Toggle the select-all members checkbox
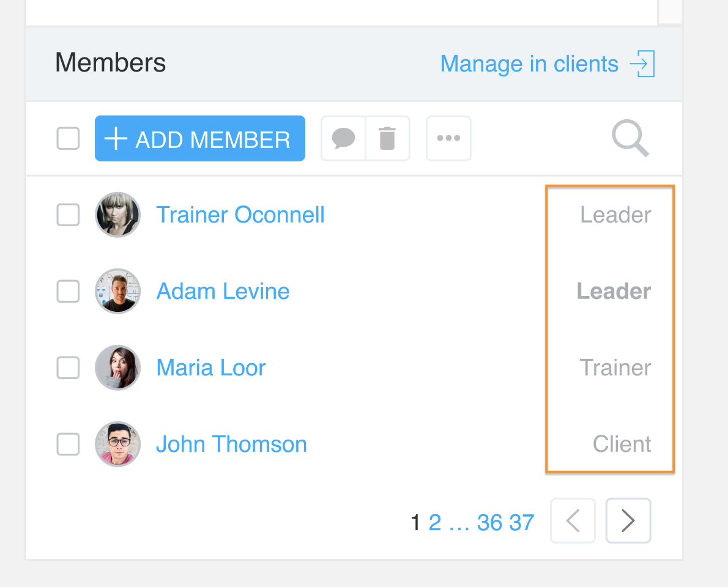 pos(69,138)
